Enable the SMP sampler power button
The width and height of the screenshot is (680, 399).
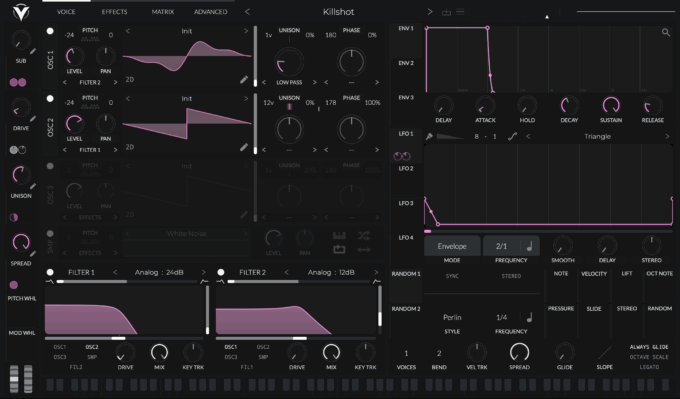[50, 234]
